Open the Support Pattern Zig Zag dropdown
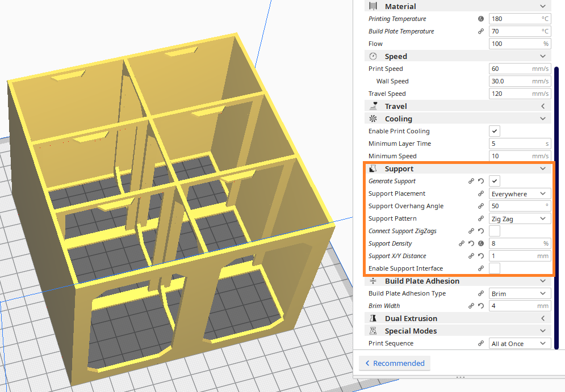 [x=520, y=218]
